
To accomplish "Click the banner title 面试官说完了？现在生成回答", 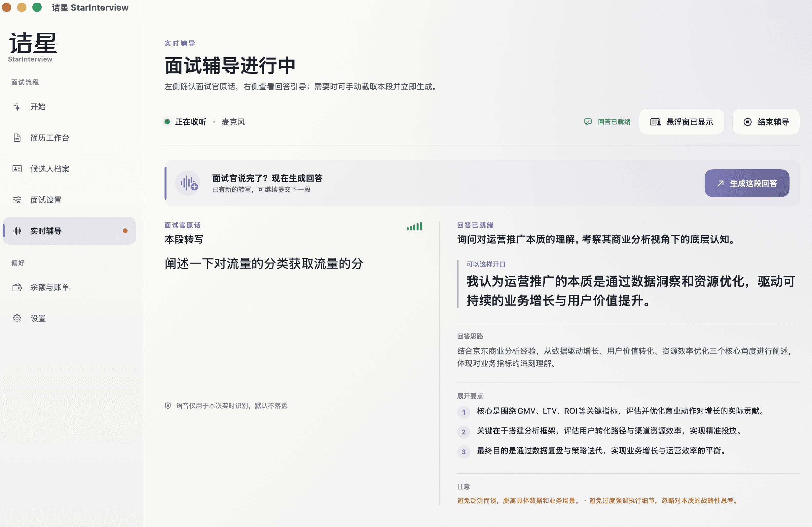I will pos(267,178).
